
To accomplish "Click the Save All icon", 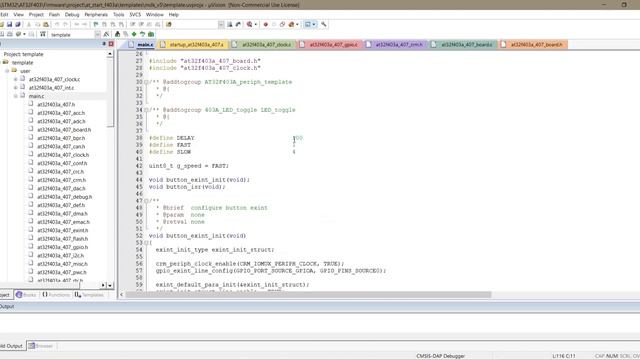I will click(x=18, y=24).
